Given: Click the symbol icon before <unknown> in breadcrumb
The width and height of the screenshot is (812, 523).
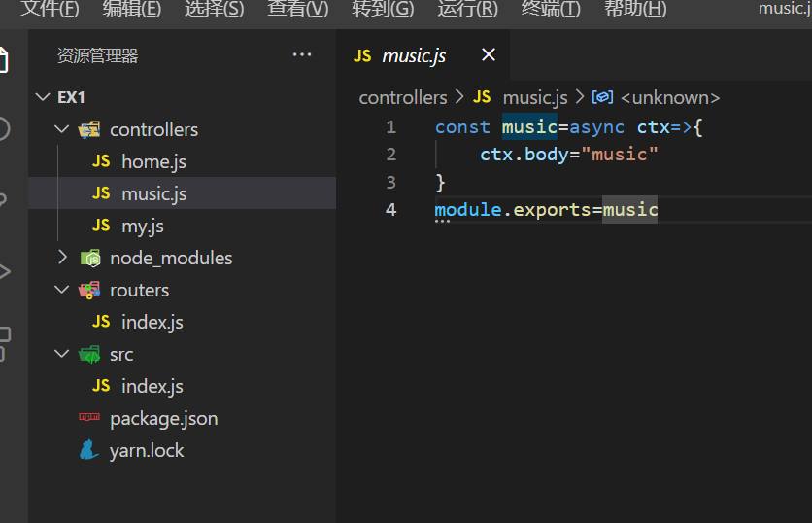Looking at the screenshot, I should point(602,97).
